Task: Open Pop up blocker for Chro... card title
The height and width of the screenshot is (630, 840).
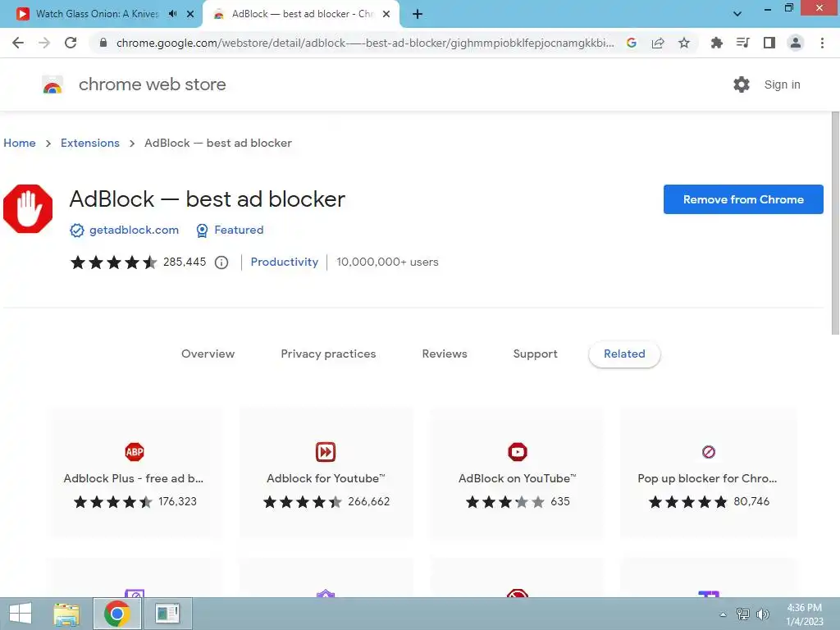Action: (x=707, y=478)
